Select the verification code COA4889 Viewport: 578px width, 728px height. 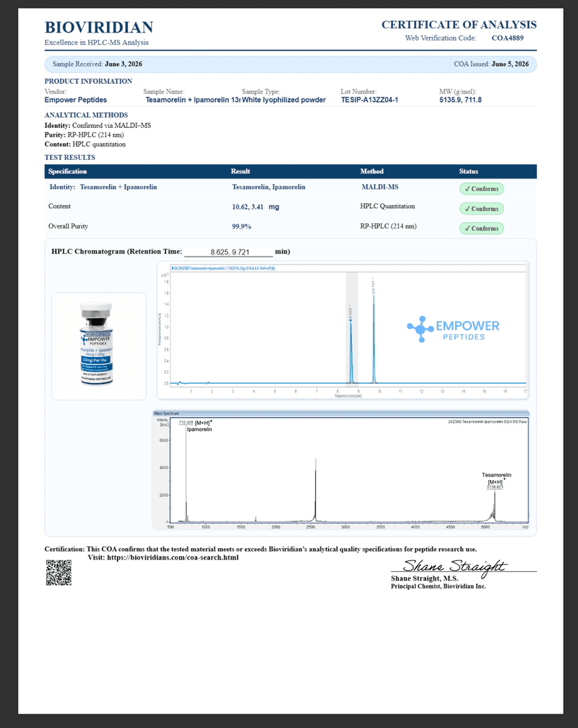[507, 38]
